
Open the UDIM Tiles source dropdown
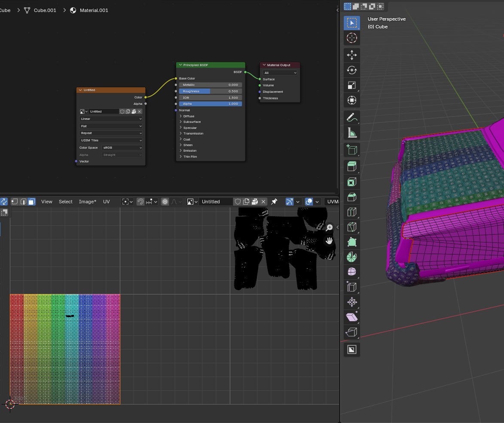[110, 140]
